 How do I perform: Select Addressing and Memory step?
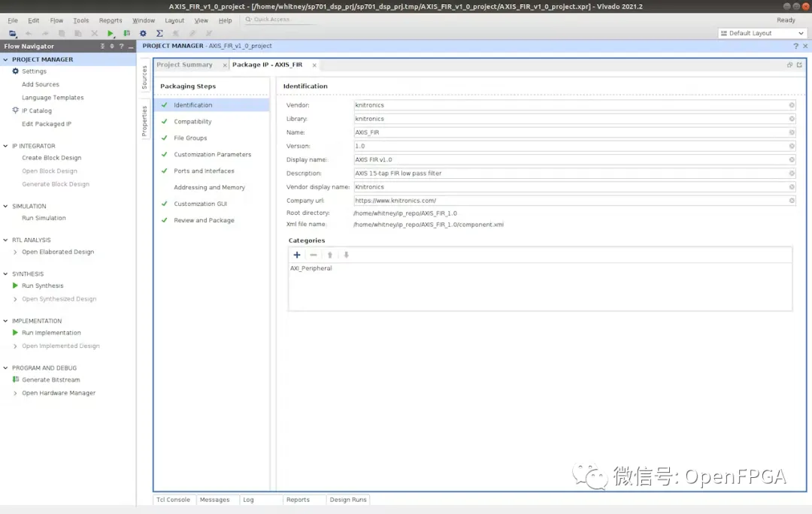point(209,187)
